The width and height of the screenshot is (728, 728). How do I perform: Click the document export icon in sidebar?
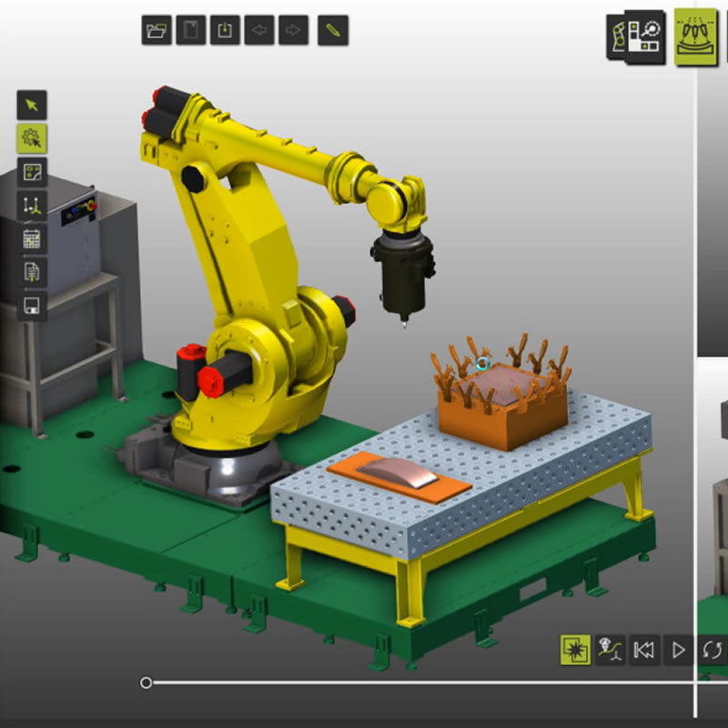tap(32, 272)
